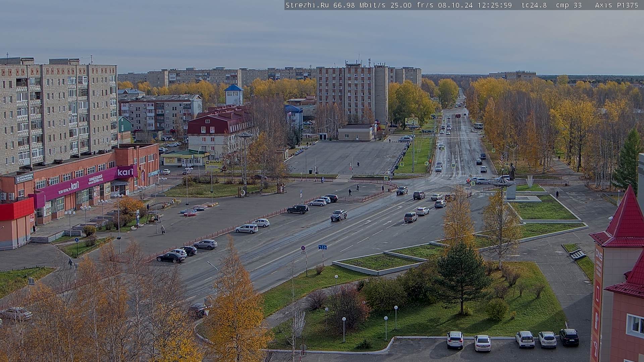Click the "08.10.24" date stamp

(x=455, y=5)
